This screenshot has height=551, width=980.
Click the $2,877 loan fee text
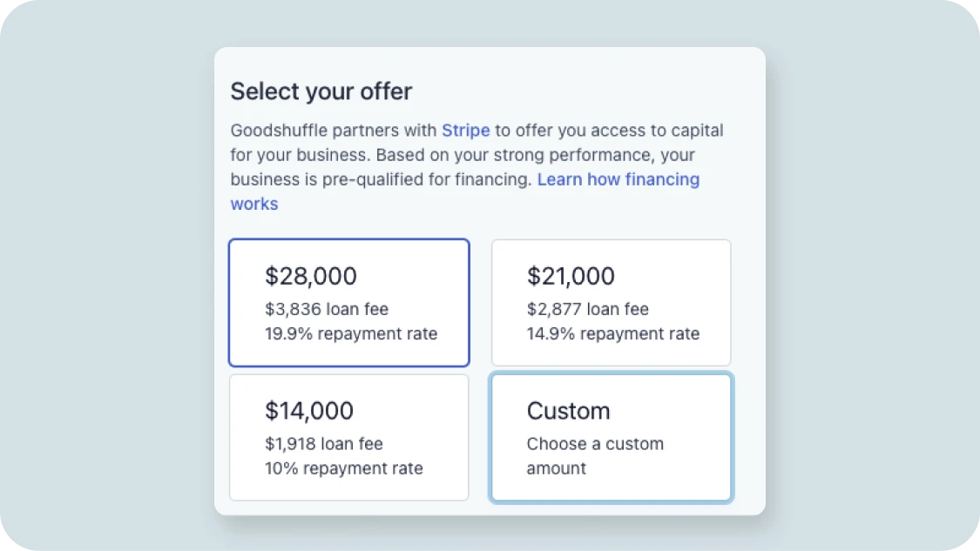(586, 309)
